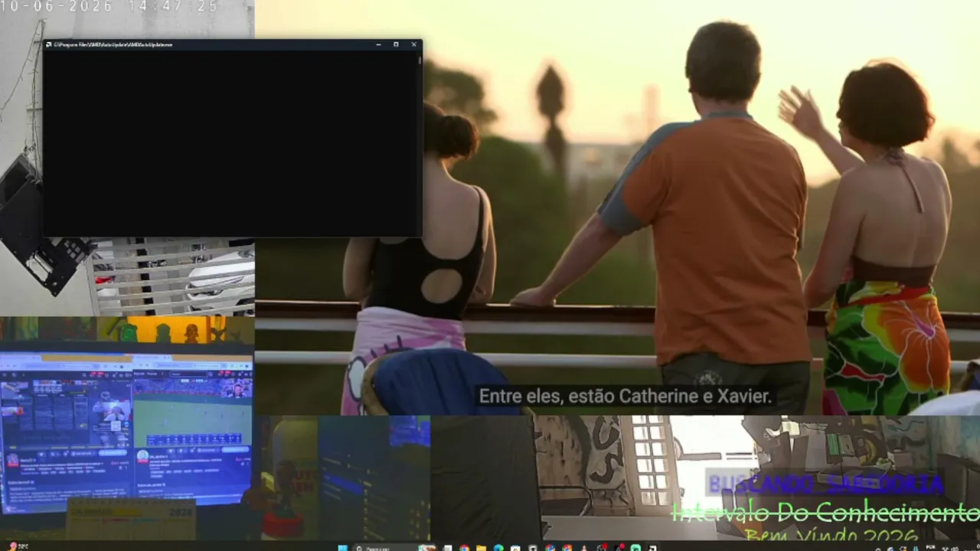The width and height of the screenshot is (980, 551).
Task: Open the Windows Start menu
Action: click(x=342, y=547)
